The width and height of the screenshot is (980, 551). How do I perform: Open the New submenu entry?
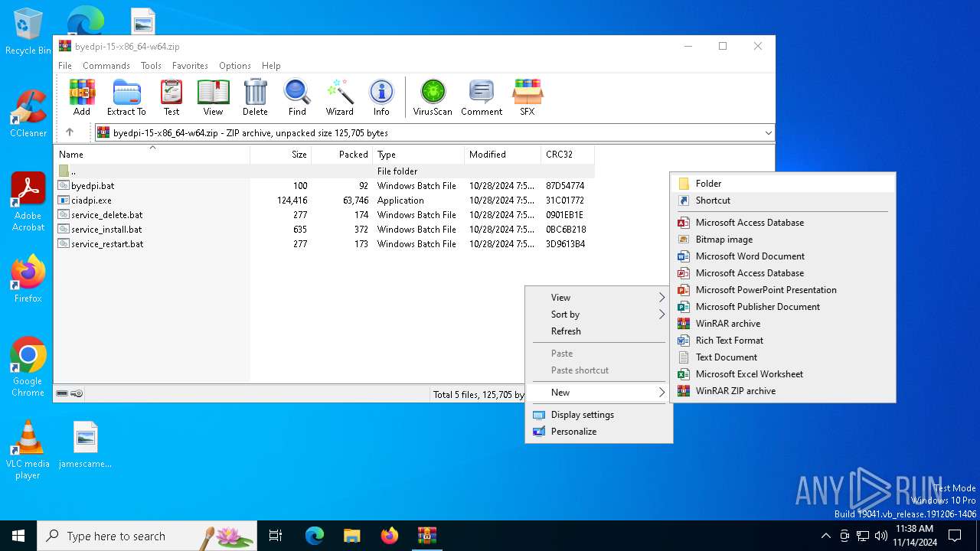(599, 393)
